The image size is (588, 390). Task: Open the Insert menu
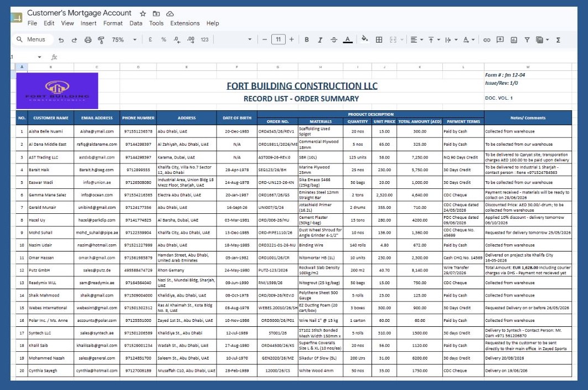[x=89, y=23]
